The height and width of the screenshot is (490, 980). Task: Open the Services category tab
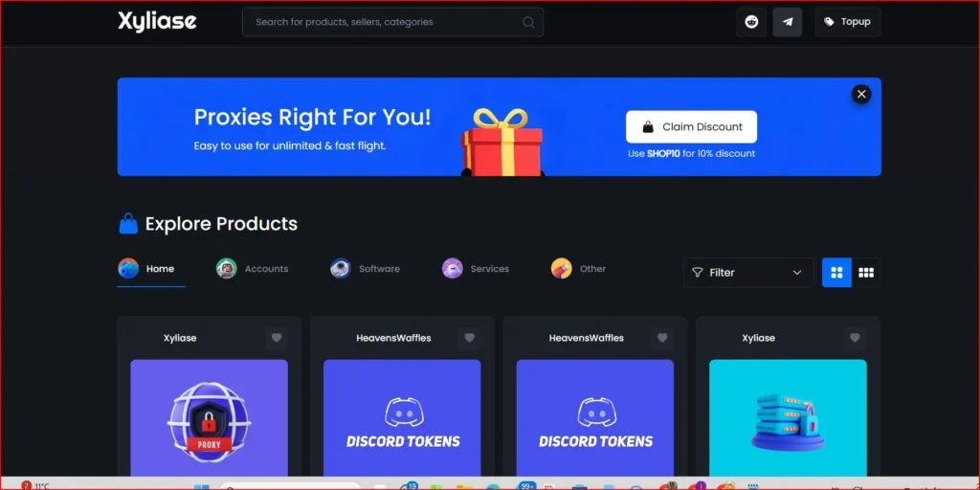[476, 269]
